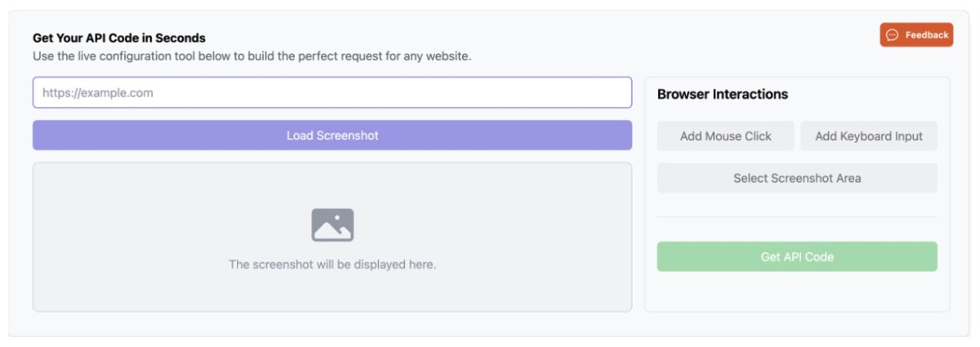
Task: Open the orange Feedback button
Action: pos(916,35)
